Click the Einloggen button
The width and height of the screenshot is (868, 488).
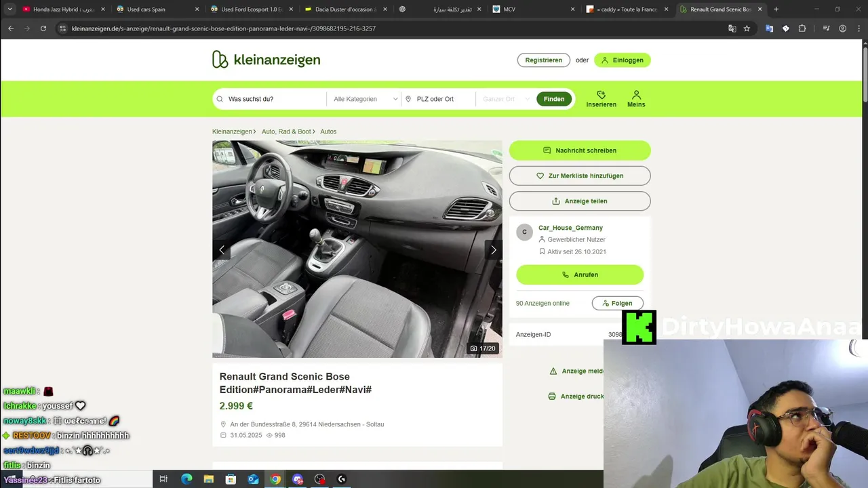[623, 60]
